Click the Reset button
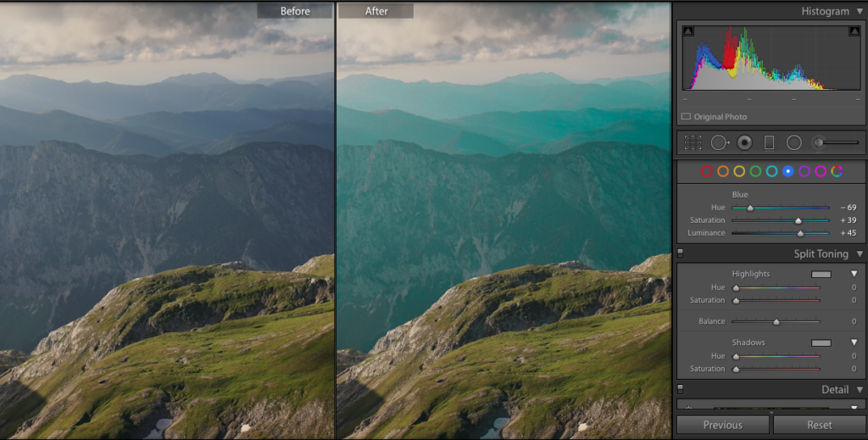The width and height of the screenshot is (868, 440). (x=819, y=425)
